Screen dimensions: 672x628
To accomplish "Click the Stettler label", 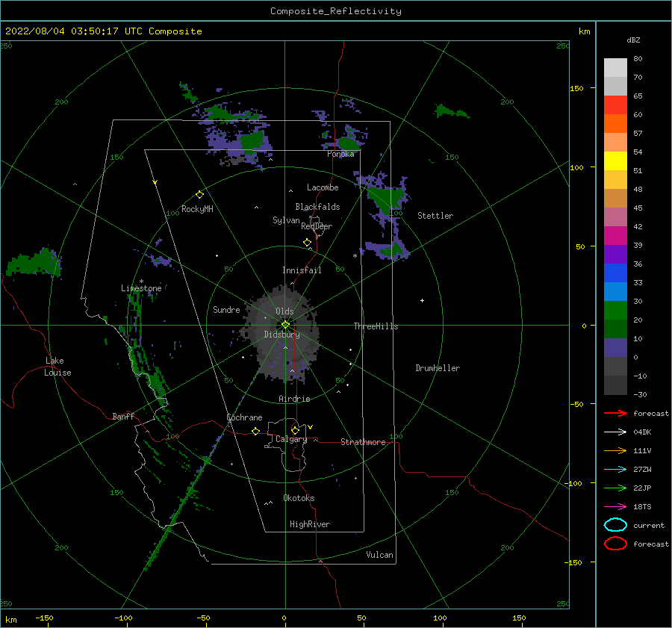I will (435, 216).
